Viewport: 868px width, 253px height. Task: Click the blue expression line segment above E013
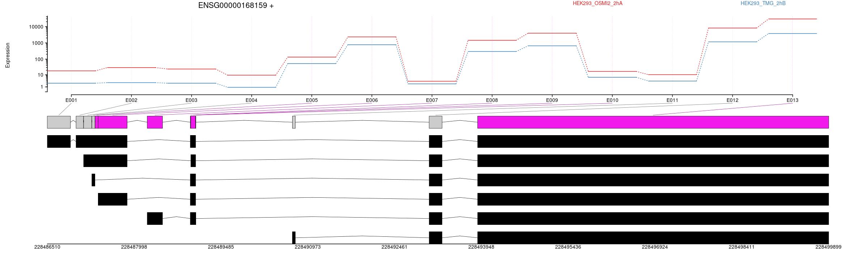[792, 34]
